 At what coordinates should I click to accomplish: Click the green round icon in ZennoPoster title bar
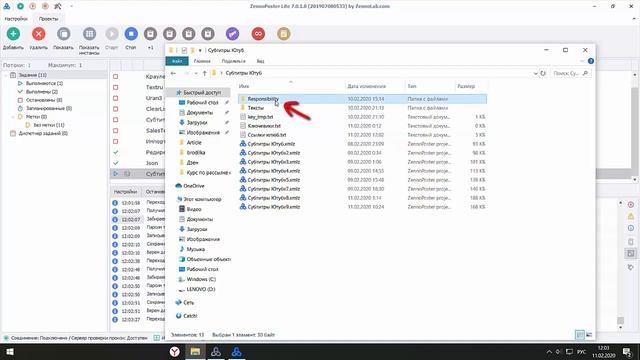[20, 6]
